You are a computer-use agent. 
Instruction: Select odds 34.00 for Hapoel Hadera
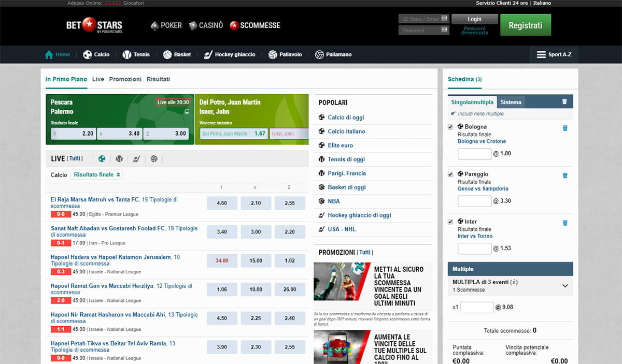click(222, 261)
